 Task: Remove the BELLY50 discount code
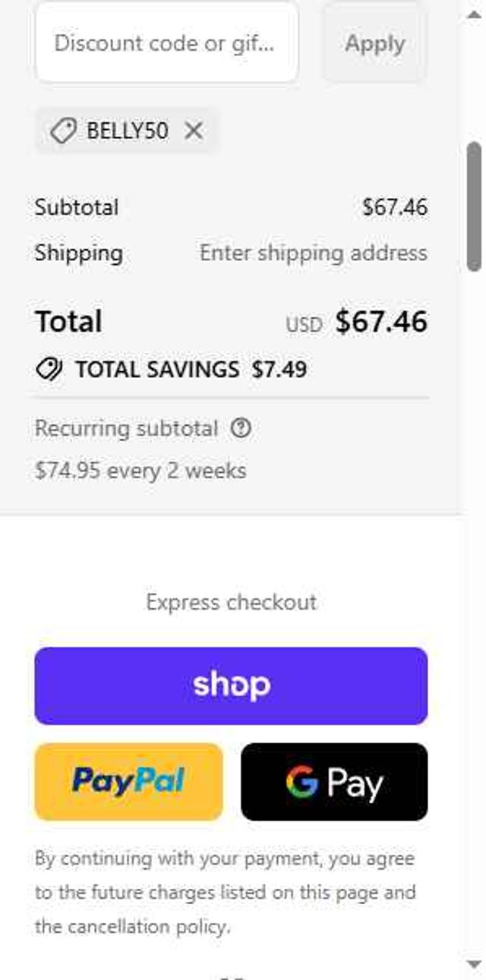tap(194, 131)
